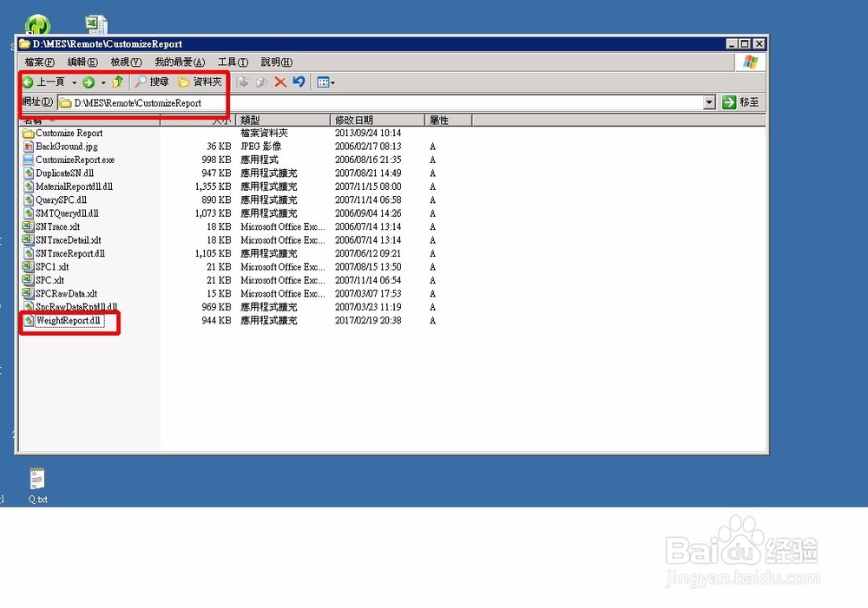This screenshot has width=868, height=608.
Task: Open the 我的最愛(A) menu
Action: 180,62
